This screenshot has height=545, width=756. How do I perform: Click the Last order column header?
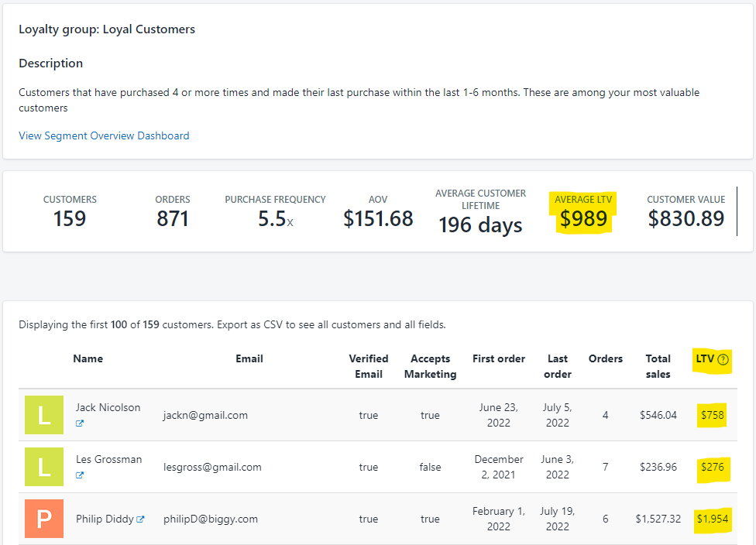558,366
